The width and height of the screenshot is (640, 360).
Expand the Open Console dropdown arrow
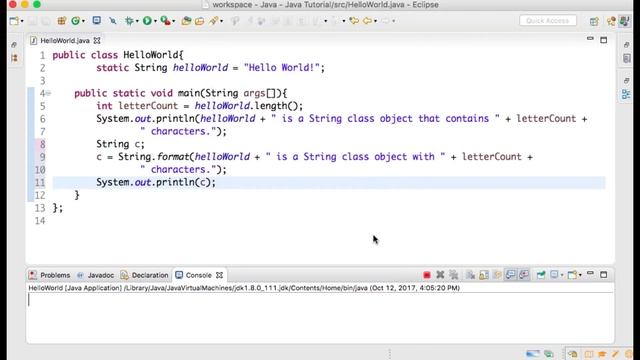pyautogui.click(x=580, y=275)
